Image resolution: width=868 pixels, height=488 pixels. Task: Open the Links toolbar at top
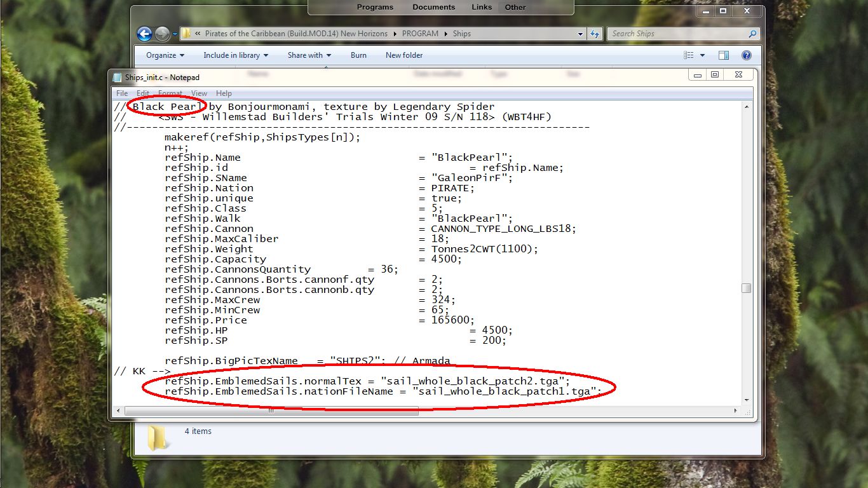[x=482, y=7]
